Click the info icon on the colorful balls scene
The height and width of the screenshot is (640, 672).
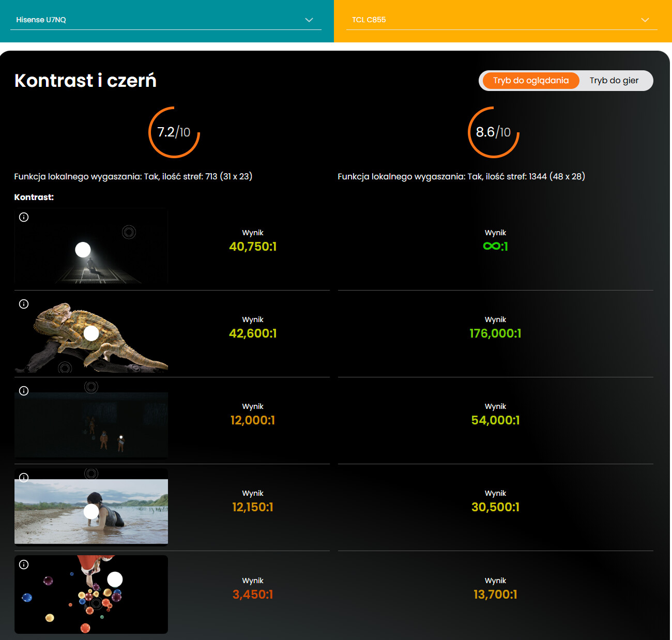[24, 565]
